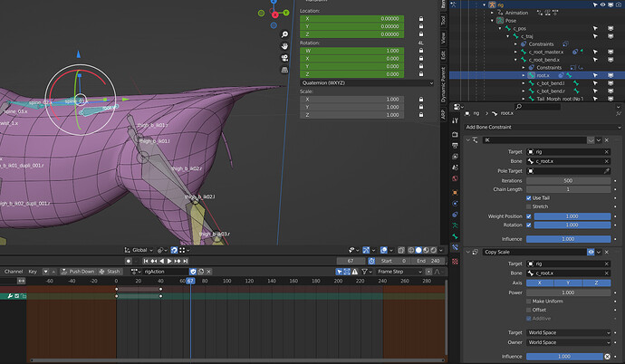Open the Physics properties tab icon
The image size is (625, 364).
455,204
